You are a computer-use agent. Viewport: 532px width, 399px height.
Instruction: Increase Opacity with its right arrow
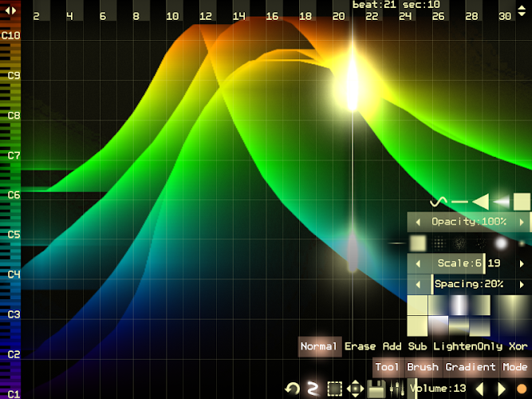(522, 222)
